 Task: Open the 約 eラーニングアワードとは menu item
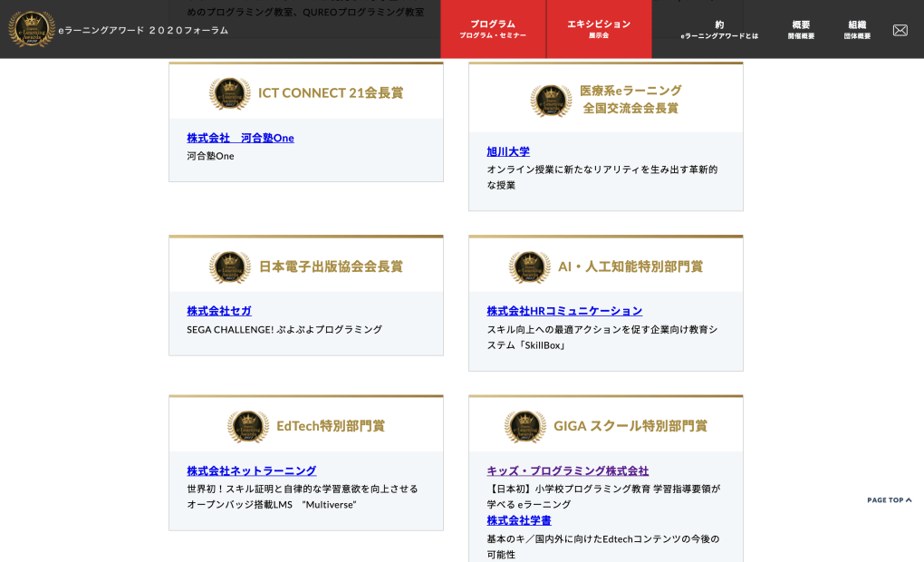point(719,30)
